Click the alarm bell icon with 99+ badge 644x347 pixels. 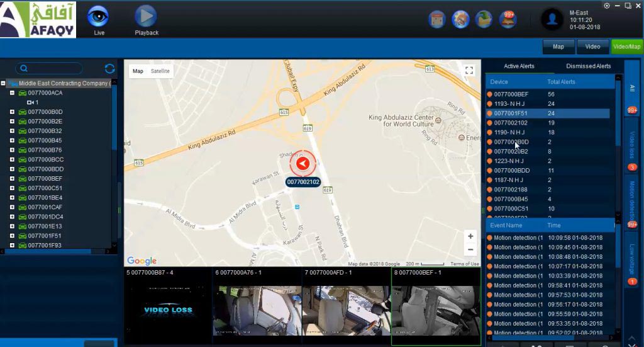tap(508, 20)
